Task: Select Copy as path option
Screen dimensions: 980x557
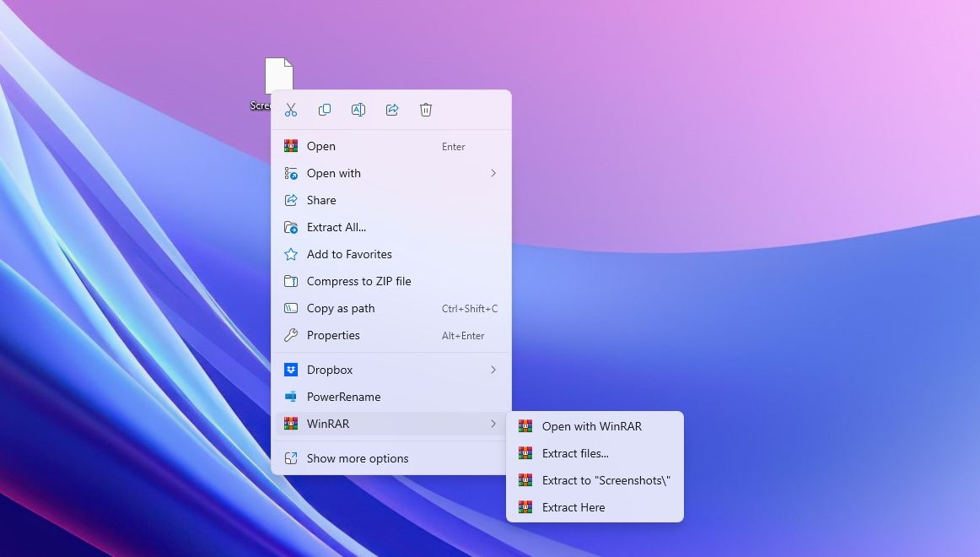Action: click(341, 308)
